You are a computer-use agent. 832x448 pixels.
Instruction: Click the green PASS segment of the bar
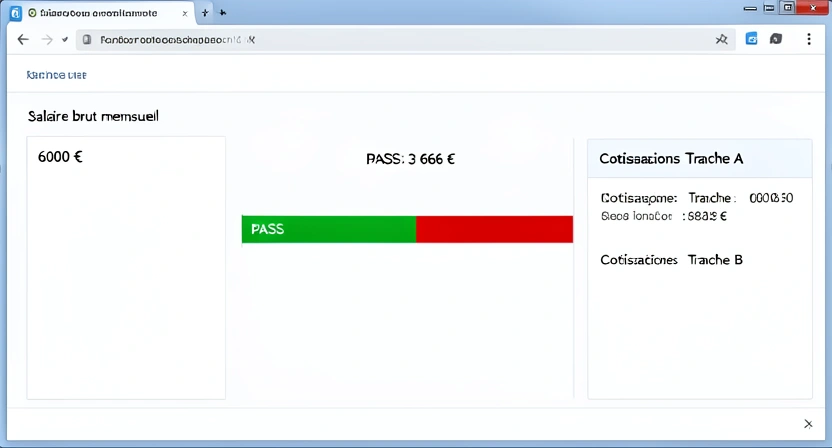coord(328,229)
